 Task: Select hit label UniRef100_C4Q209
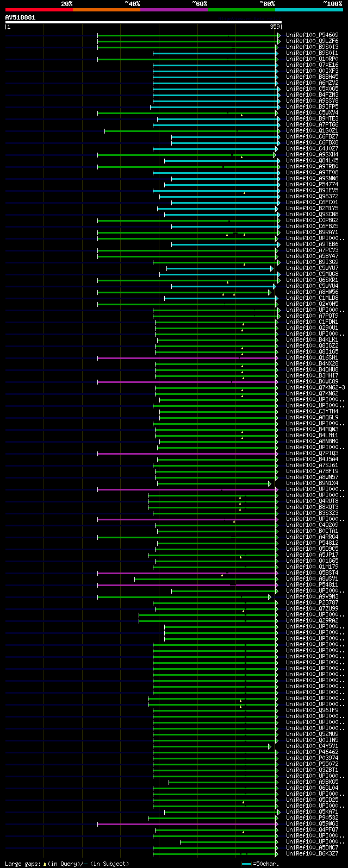[x=312, y=525]
